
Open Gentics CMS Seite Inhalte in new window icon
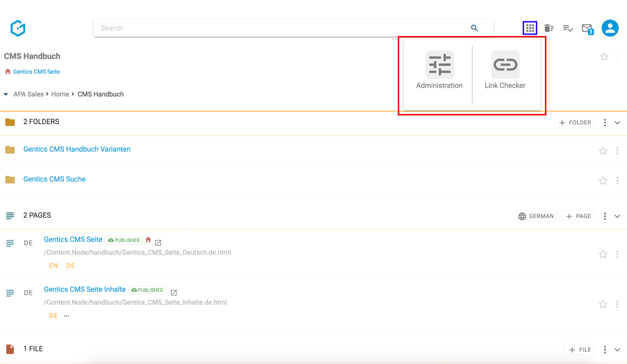(x=174, y=293)
